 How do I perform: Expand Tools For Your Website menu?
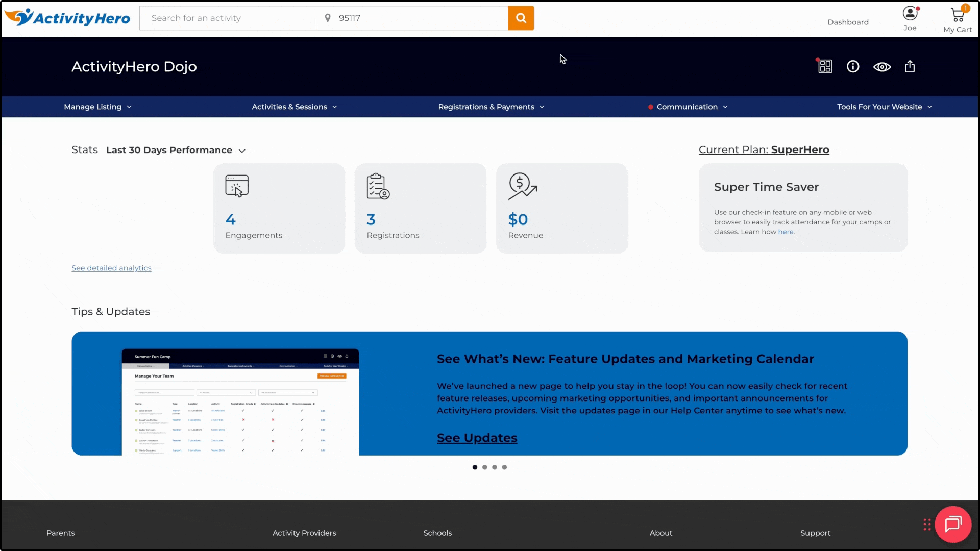click(885, 107)
